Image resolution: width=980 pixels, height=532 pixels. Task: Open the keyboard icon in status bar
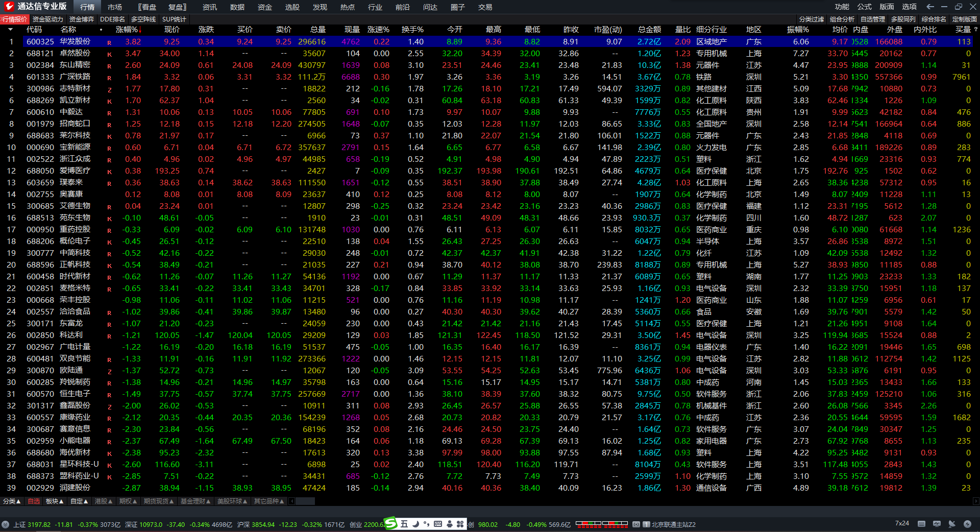tap(921, 524)
